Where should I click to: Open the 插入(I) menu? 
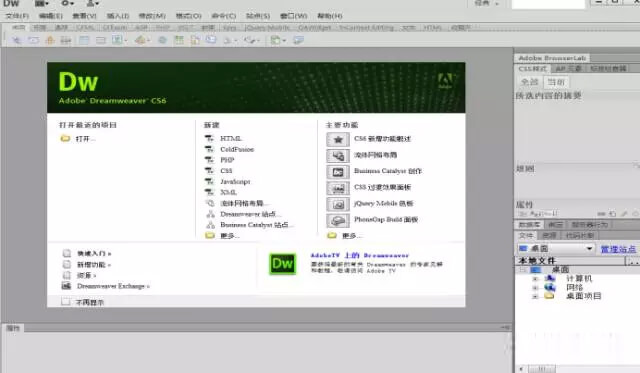(118, 16)
